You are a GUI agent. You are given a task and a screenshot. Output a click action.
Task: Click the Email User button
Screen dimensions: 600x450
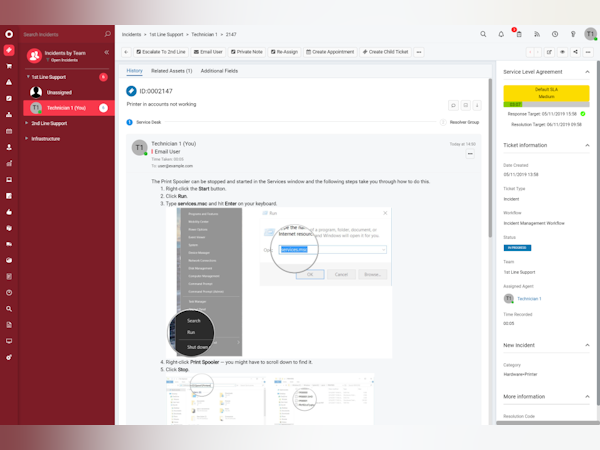point(208,52)
